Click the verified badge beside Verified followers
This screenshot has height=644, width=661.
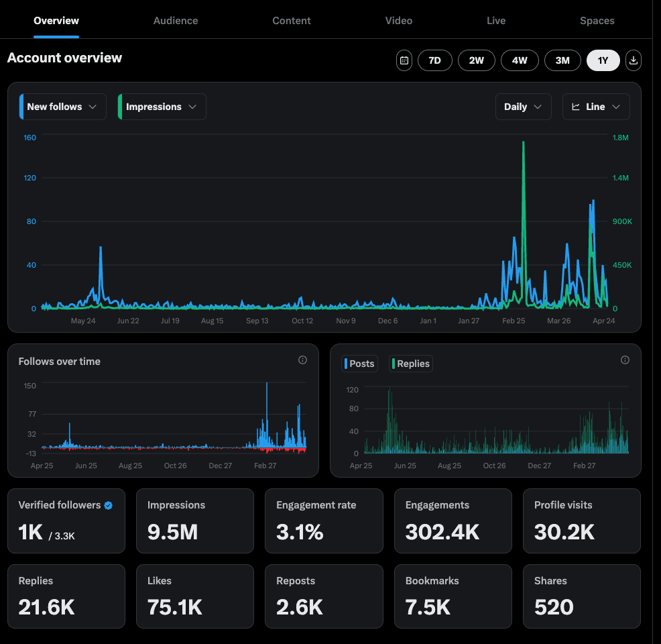[109, 506]
